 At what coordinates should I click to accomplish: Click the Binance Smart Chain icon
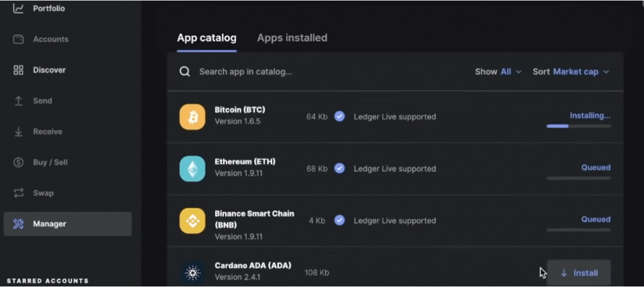click(192, 221)
